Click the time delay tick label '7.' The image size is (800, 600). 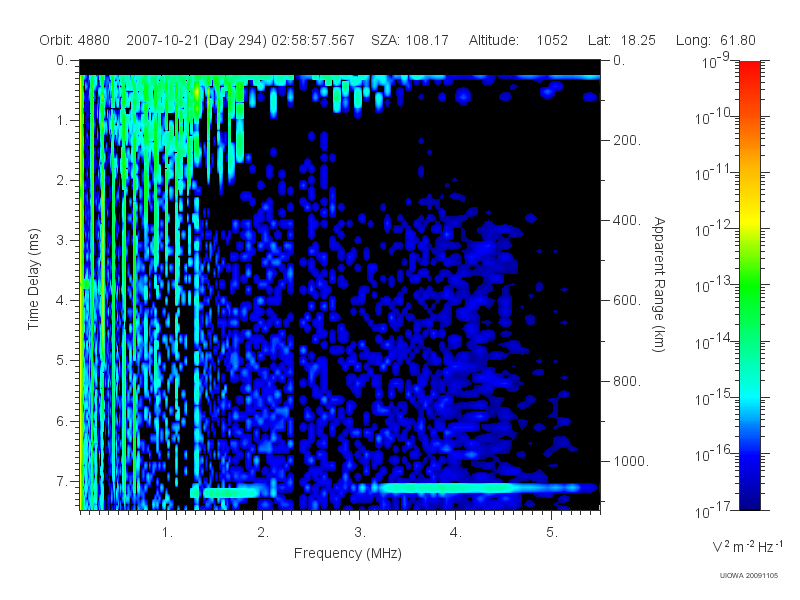coord(62,481)
